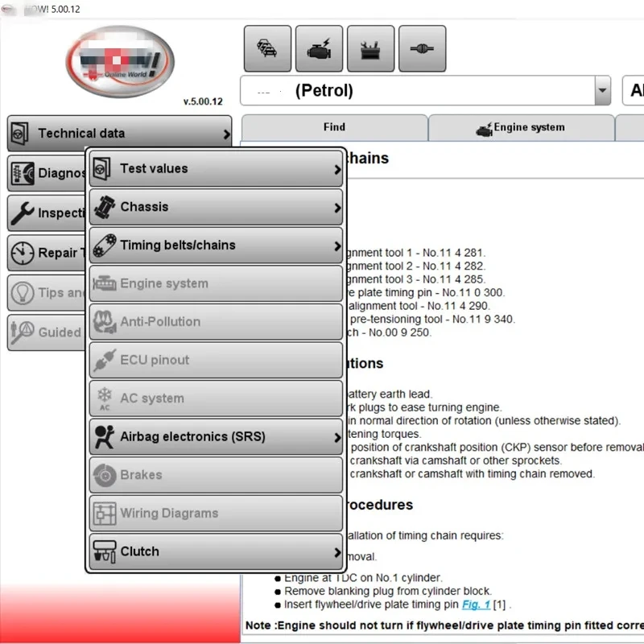
Task: Switch to the Find tab
Action: coord(334,128)
